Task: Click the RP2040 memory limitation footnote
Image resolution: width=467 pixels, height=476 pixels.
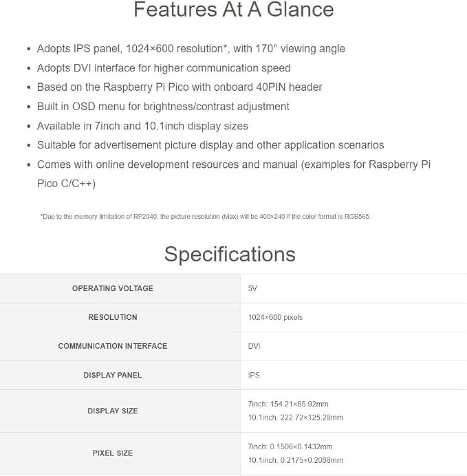Action: (206, 217)
